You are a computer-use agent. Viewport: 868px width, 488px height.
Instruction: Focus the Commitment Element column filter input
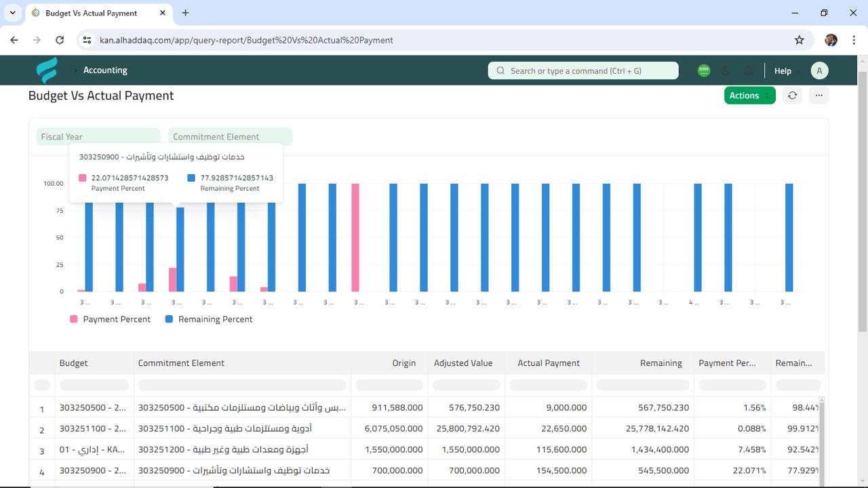[242, 385]
